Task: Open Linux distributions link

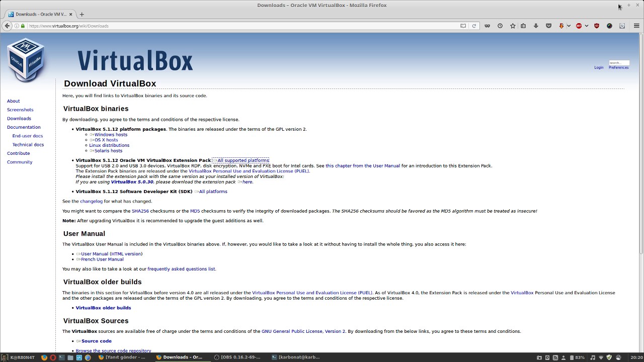Action: [x=109, y=145]
